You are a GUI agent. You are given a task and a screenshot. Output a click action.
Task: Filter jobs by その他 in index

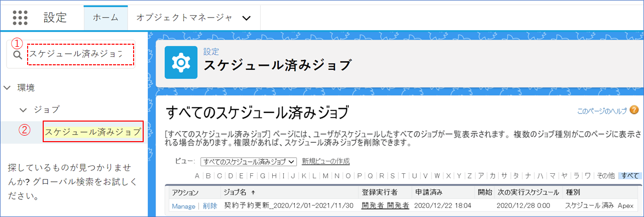pyautogui.click(x=605, y=176)
